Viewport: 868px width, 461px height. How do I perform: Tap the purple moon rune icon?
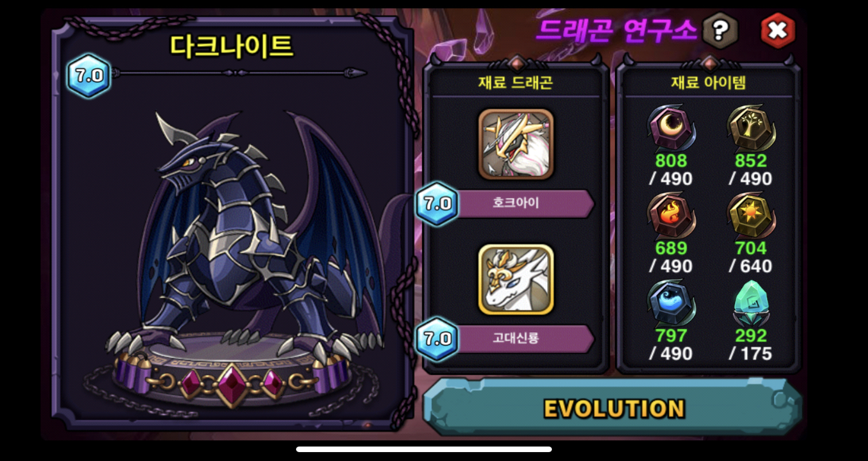671,127
